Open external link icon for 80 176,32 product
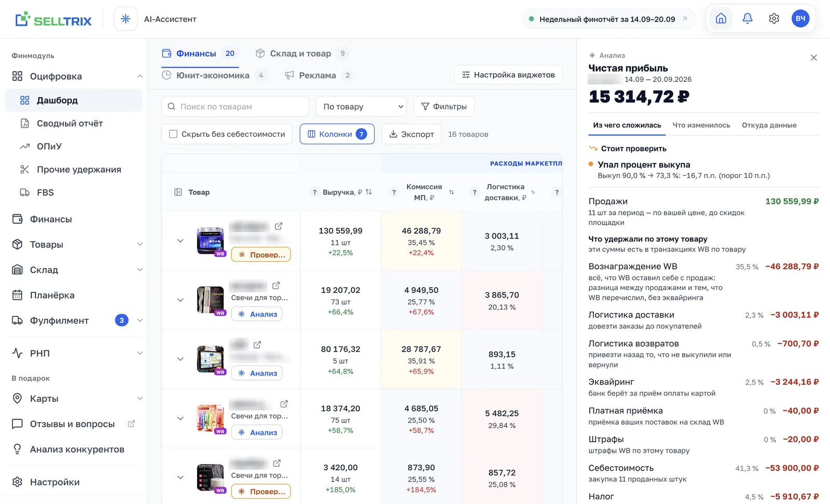This screenshot has height=504, width=830. (257, 344)
